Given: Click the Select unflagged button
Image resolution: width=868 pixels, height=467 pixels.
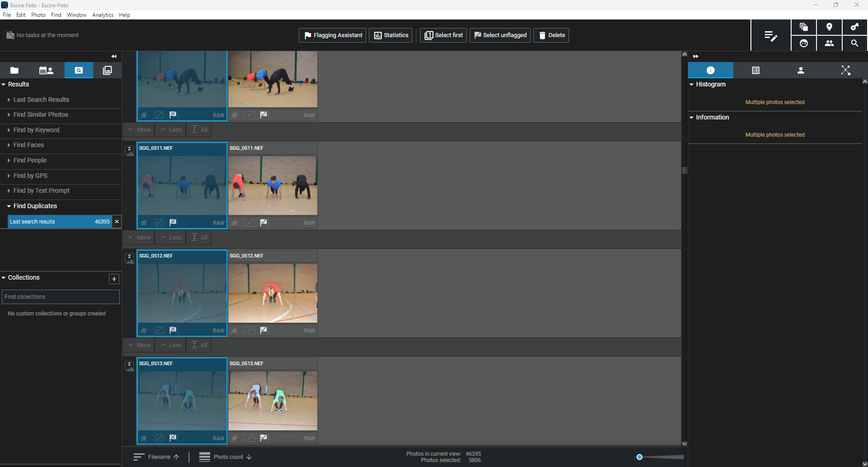Looking at the screenshot, I should [x=500, y=35].
